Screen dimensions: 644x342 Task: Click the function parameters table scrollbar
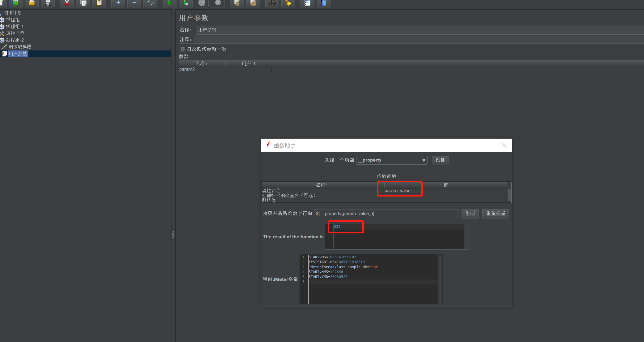click(509, 195)
